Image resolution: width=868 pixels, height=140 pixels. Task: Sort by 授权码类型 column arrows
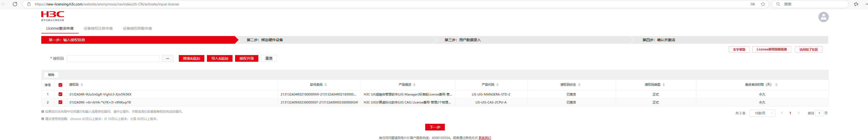(664, 85)
